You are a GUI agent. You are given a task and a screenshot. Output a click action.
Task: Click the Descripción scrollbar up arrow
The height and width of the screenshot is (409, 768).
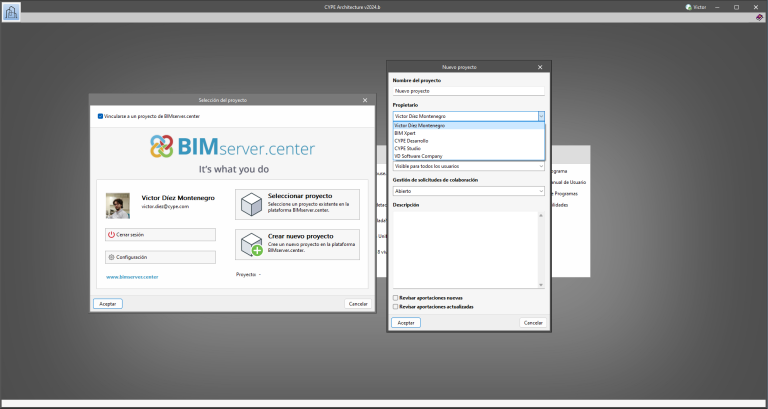coord(541,215)
